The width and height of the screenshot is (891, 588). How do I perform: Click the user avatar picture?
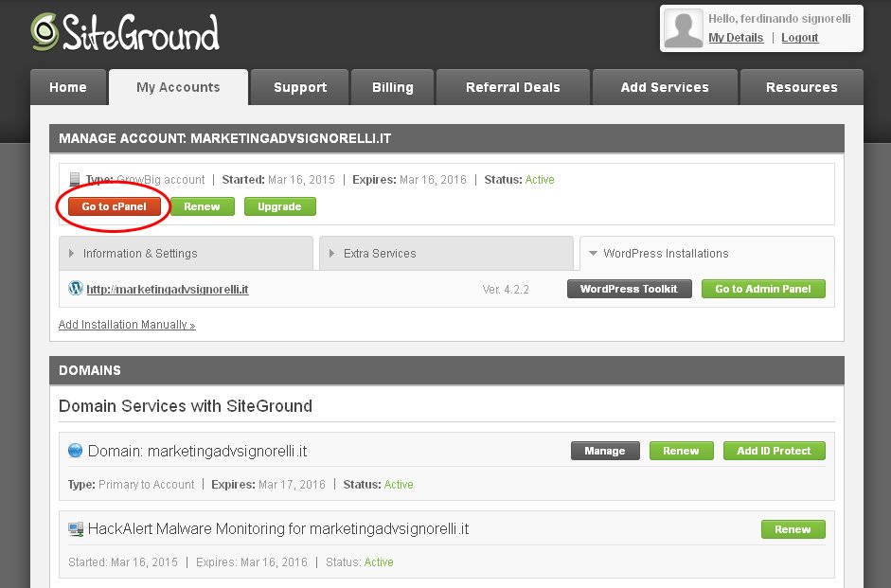[683, 28]
